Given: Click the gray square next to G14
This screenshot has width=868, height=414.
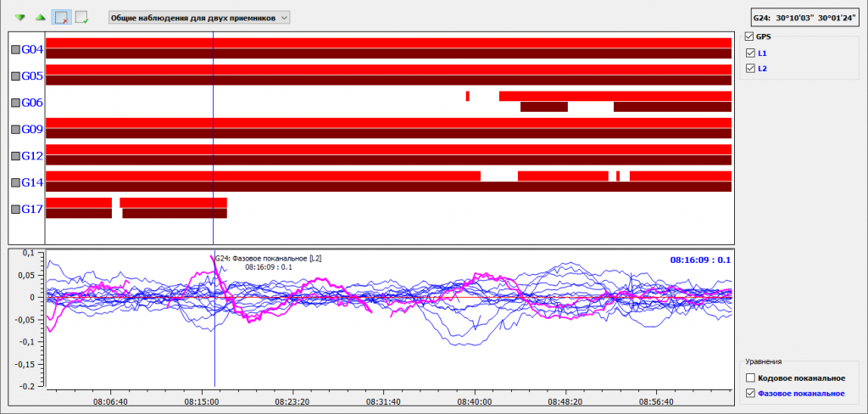Looking at the screenshot, I should coord(15,182).
